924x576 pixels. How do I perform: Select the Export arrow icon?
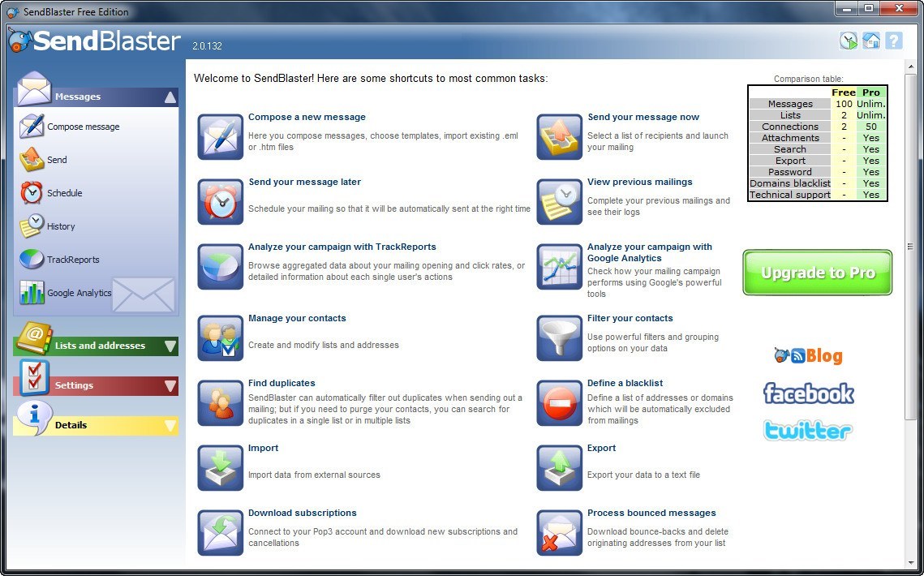click(558, 467)
